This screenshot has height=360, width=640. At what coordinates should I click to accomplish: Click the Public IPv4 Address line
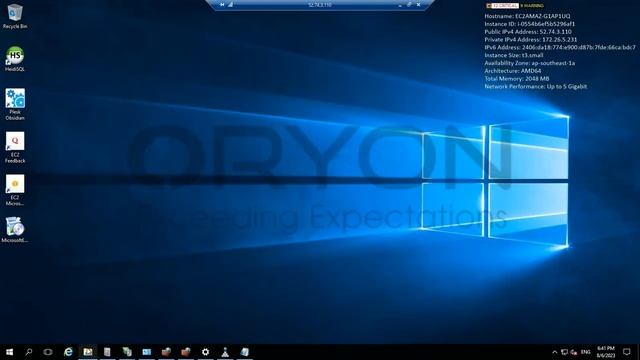coord(528,31)
